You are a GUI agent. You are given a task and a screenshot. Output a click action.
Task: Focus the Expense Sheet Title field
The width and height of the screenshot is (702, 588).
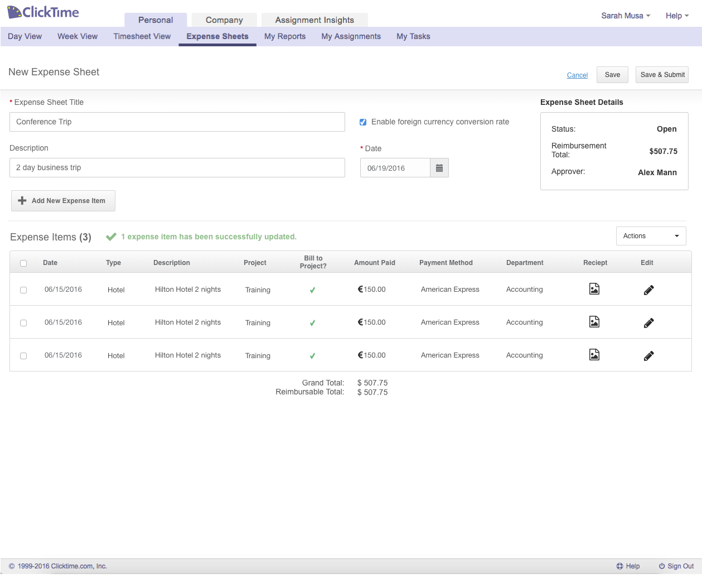click(177, 122)
